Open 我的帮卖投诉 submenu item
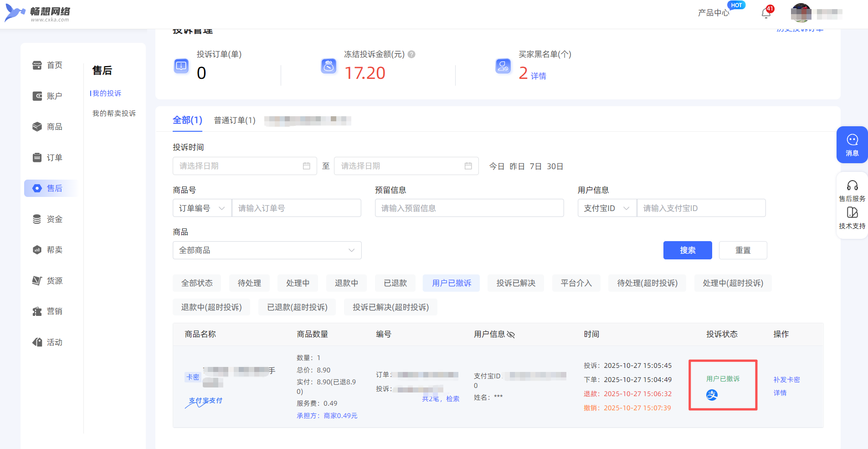The image size is (868, 449). click(114, 113)
